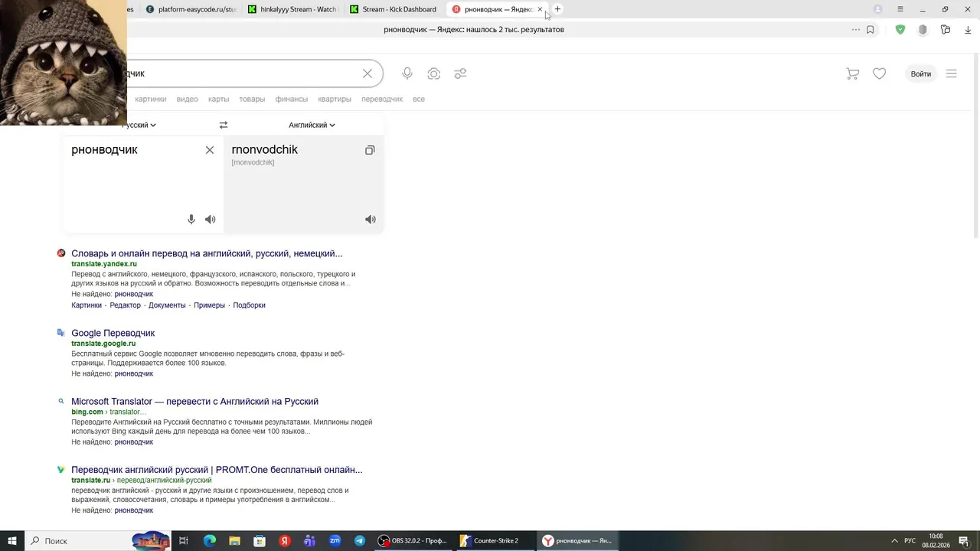Open the target language Английский dropdown
The width and height of the screenshot is (980, 551).
(x=312, y=125)
